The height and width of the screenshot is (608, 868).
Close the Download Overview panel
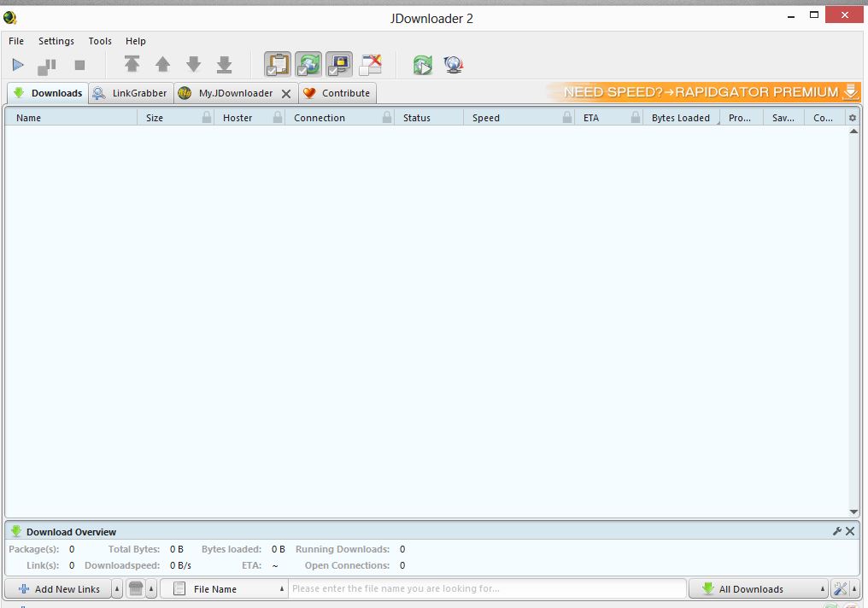(850, 531)
